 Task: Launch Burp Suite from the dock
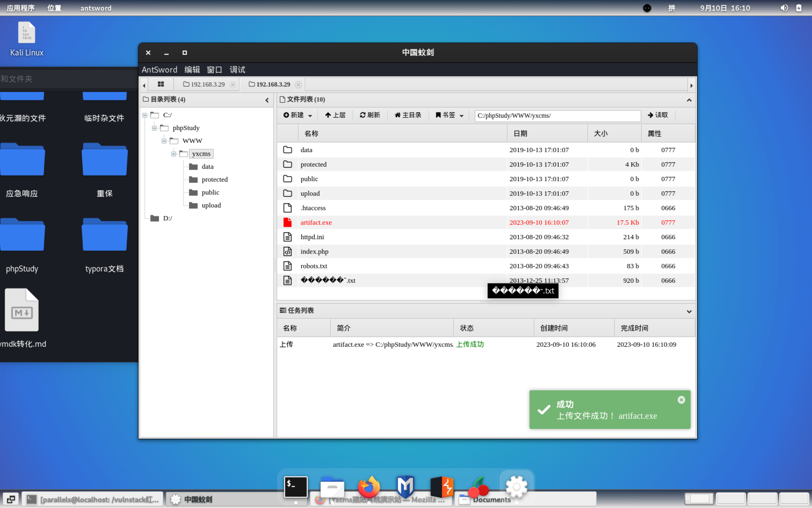(x=442, y=487)
